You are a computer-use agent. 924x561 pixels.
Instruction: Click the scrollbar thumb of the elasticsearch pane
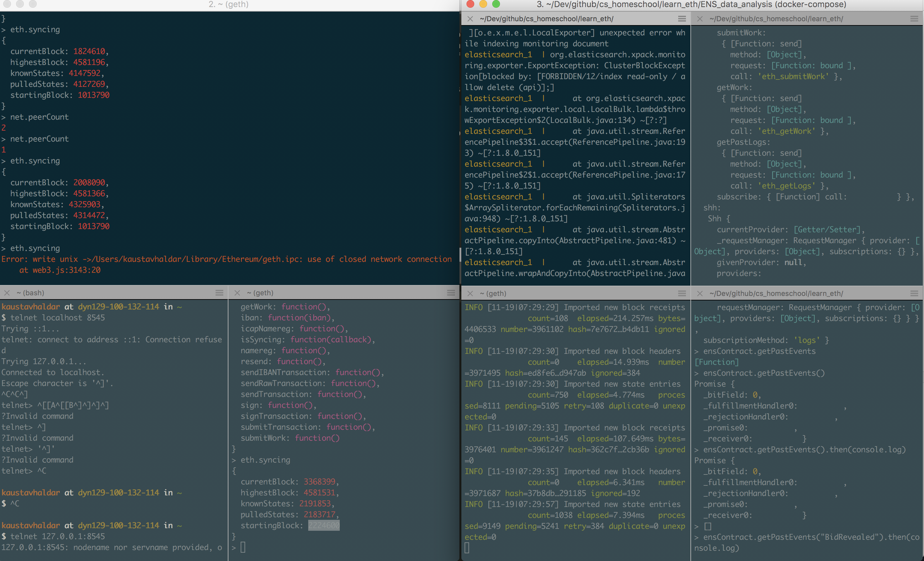pos(460,255)
